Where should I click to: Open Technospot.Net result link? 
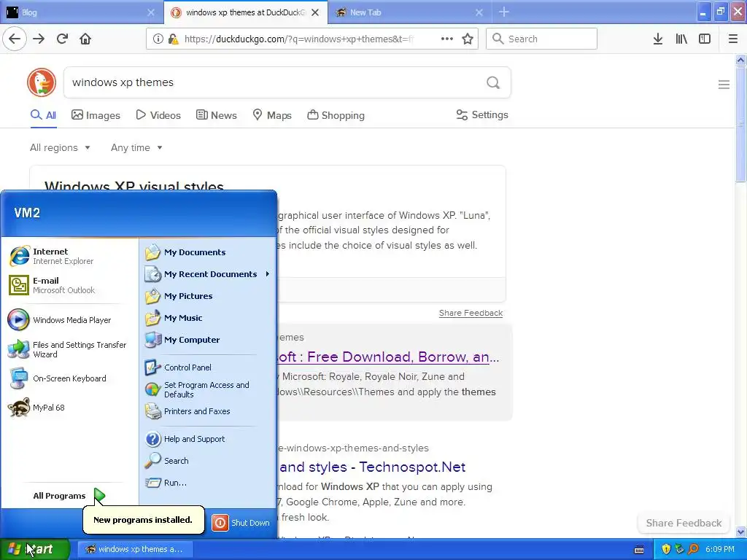click(x=373, y=467)
